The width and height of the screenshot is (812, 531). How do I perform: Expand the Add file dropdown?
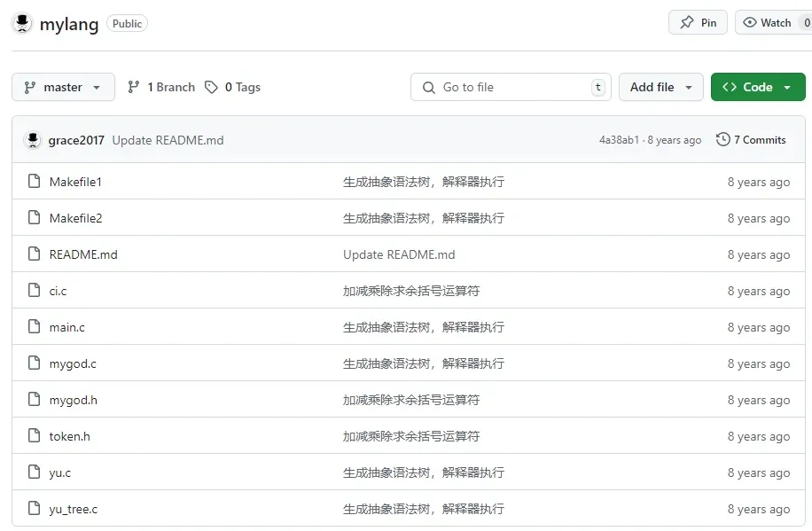pos(660,87)
